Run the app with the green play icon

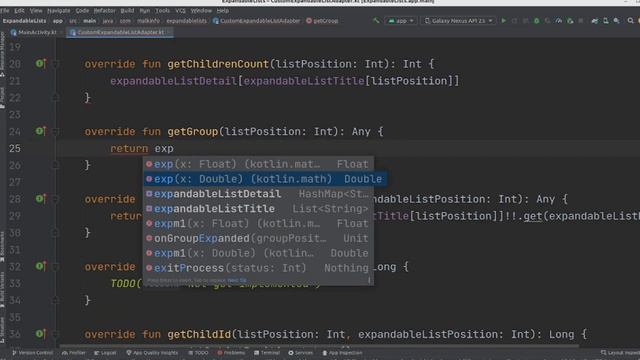(x=503, y=20)
